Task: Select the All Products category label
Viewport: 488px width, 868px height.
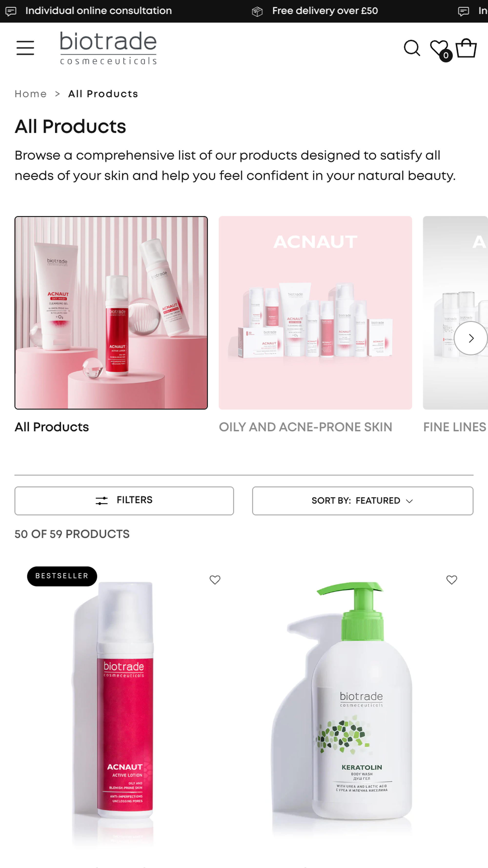Action: coord(52,427)
